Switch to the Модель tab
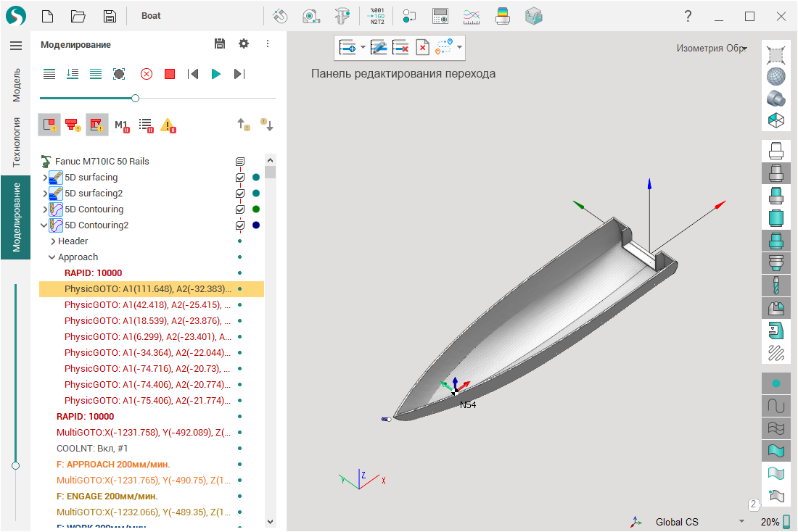This screenshot has height=532, width=798. 15,85
